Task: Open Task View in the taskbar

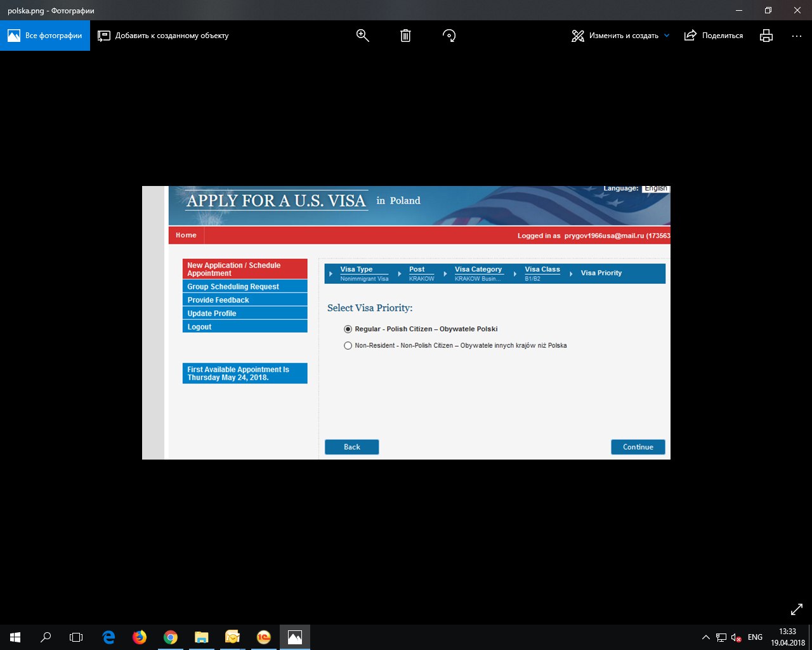Action: [x=76, y=637]
